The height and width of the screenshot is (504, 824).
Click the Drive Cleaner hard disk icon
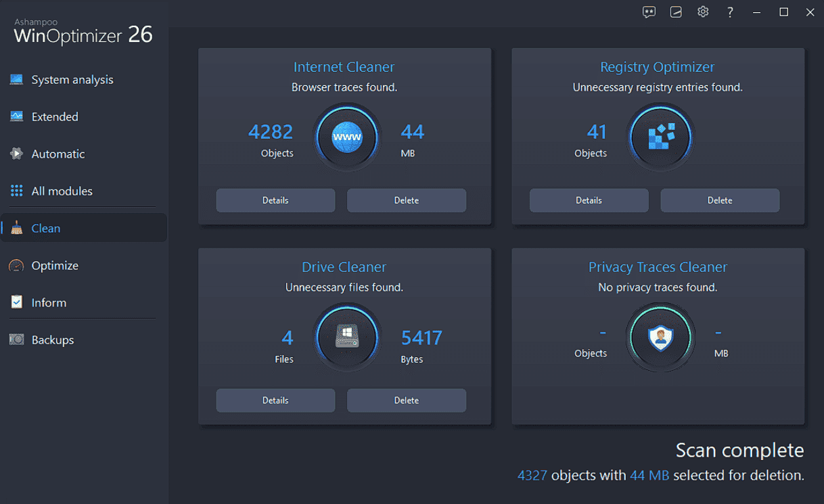click(x=347, y=337)
